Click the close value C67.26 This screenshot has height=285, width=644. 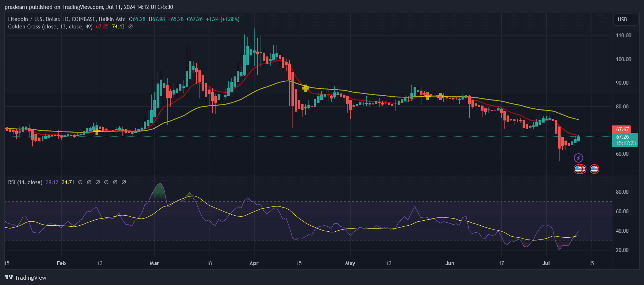(195, 19)
